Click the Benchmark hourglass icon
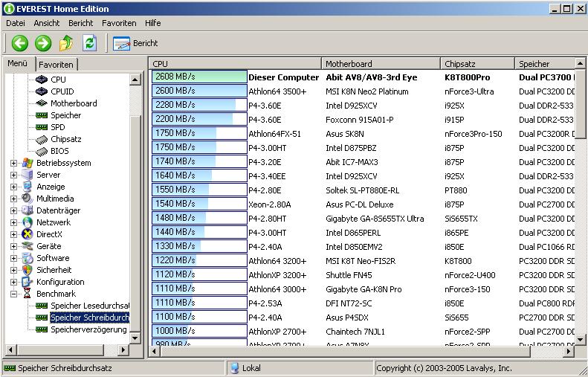This screenshot has width=588, height=377. point(27,294)
